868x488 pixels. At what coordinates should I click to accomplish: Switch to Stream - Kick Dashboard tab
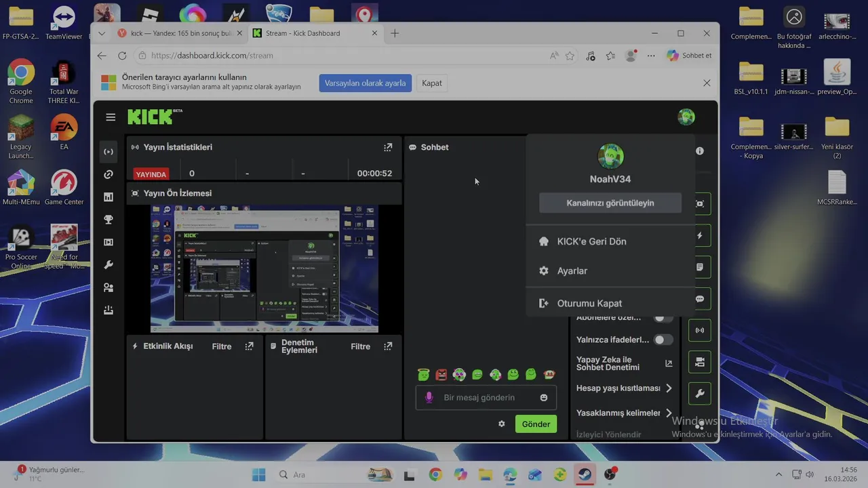pyautogui.click(x=315, y=33)
